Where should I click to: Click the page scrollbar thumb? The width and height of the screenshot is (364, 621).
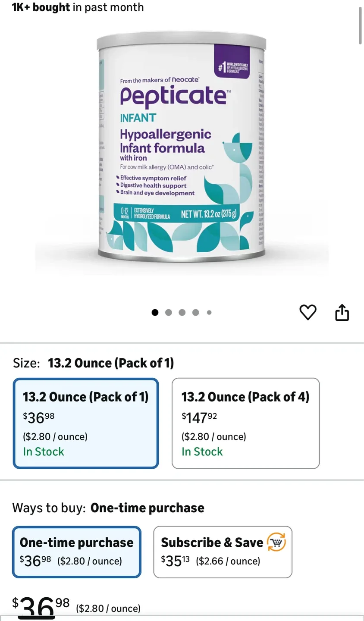coord(361,25)
